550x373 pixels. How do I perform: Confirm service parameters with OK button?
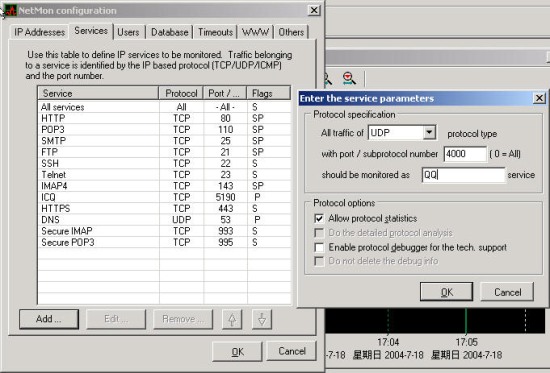[446, 292]
